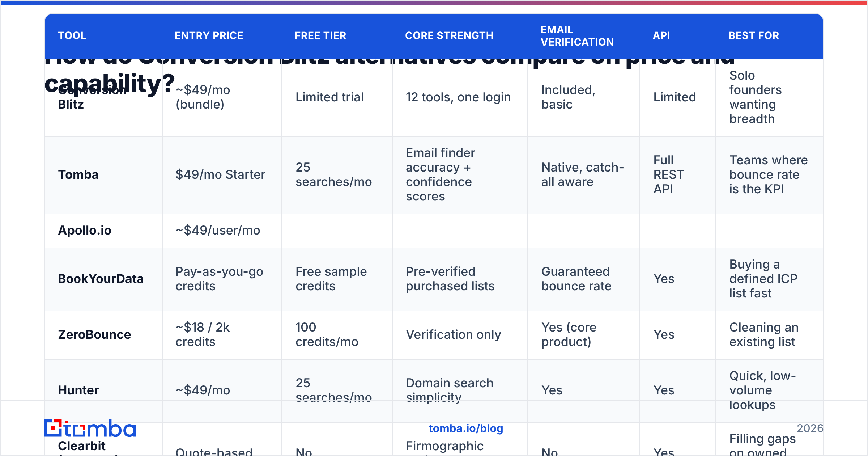This screenshot has width=868, height=456.
Task: Click the Tomba logo in the footer
Action: 90,428
